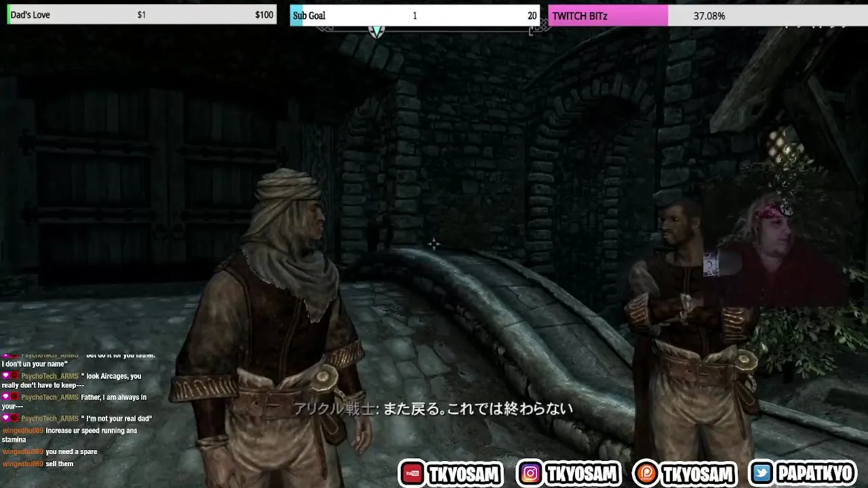Click the crosshair reticle in the center
The image size is (868, 488).
[433, 244]
